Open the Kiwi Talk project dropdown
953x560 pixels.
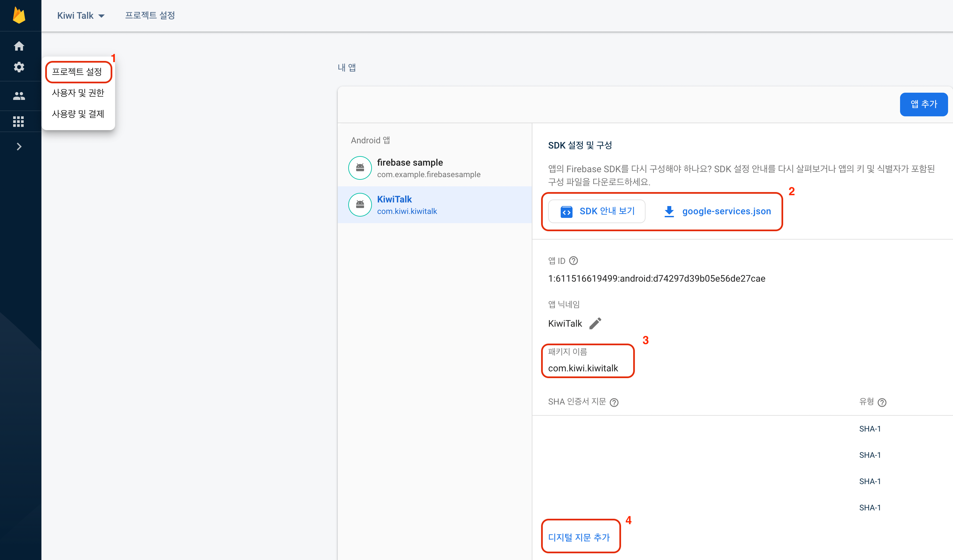tap(81, 15)
